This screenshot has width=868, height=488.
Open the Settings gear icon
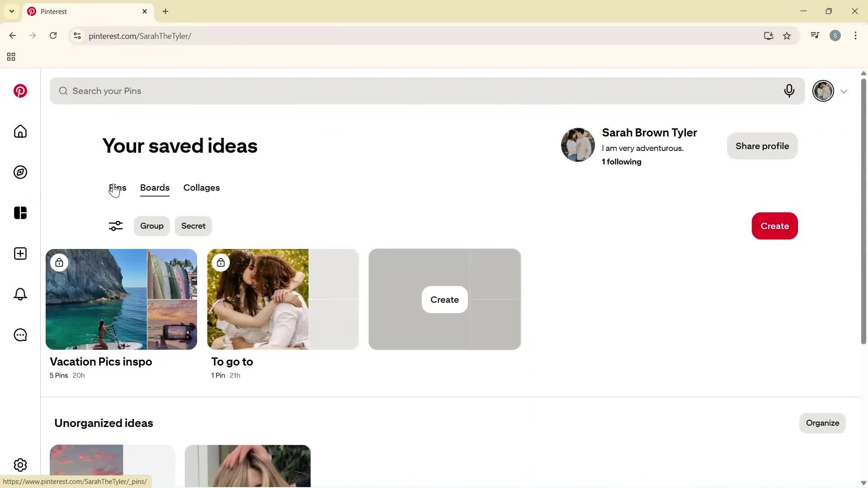(20, 465)
